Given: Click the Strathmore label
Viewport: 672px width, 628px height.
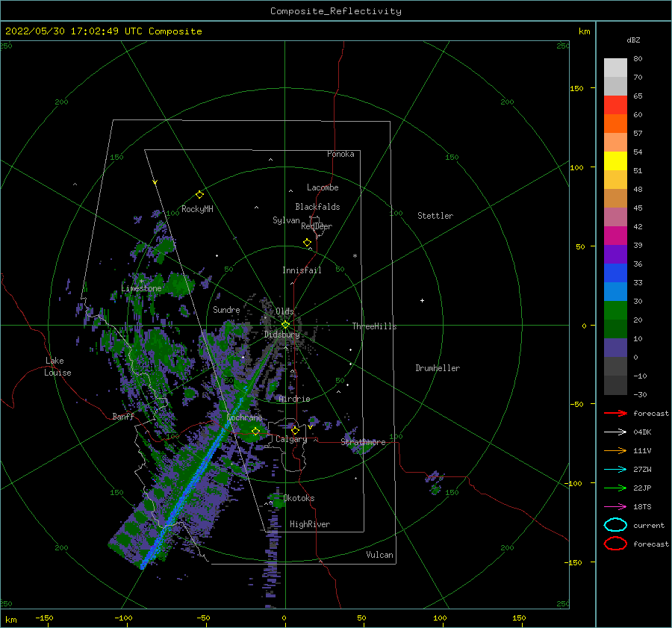Looking at the screenshot, I should coord(363,441).
